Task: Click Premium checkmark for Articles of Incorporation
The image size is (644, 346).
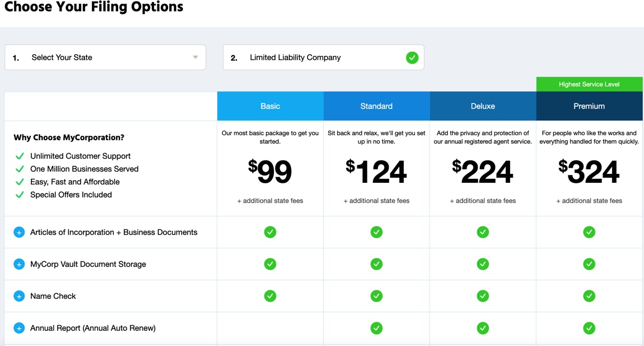Action: coord(589,232)
